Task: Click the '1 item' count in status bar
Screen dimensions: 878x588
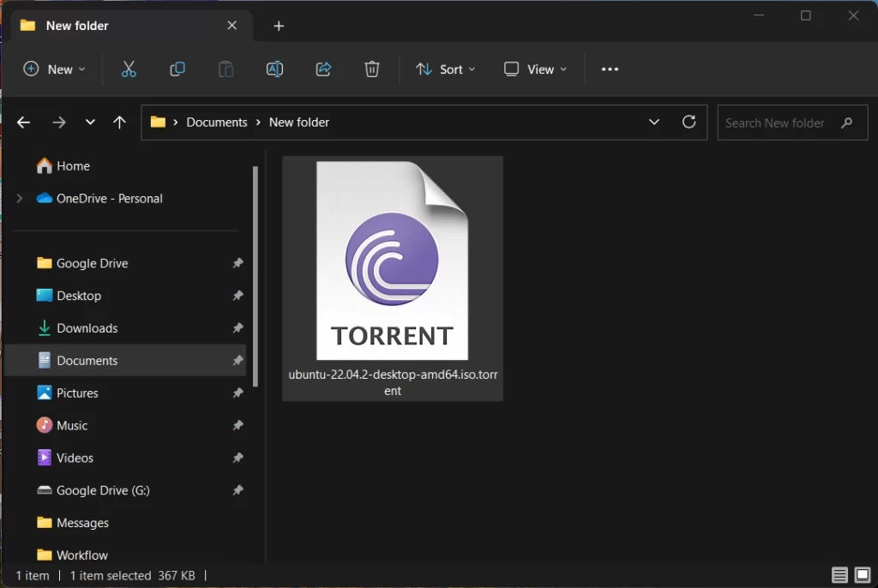Action: tap(33, 576)
